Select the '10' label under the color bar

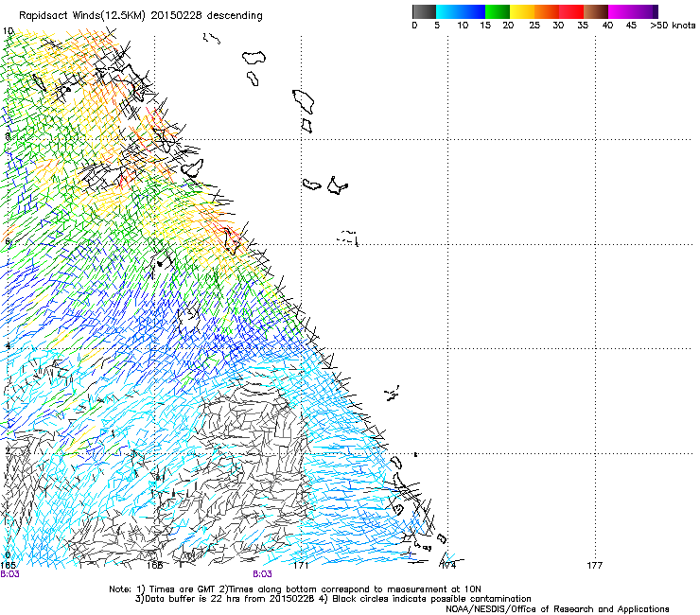click(x=463, y=26)
